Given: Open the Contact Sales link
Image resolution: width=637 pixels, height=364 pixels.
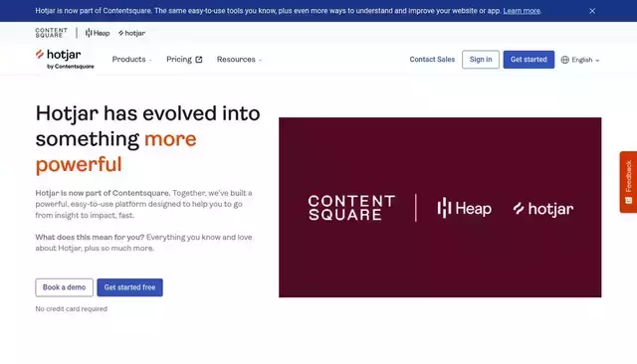Looking at the screenshot, I should point(432,60).
